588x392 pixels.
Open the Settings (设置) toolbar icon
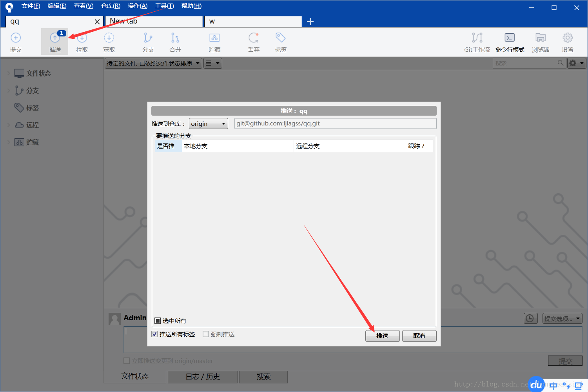(x=568, y=42)
